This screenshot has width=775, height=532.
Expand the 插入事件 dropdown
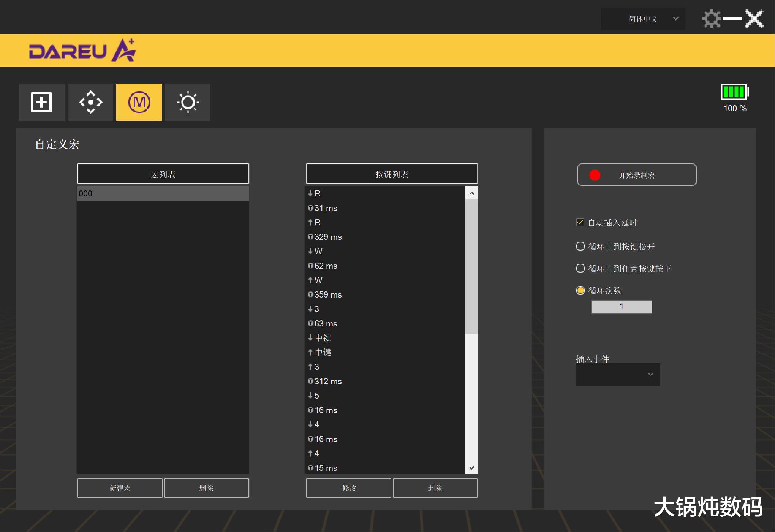(618, 375)
